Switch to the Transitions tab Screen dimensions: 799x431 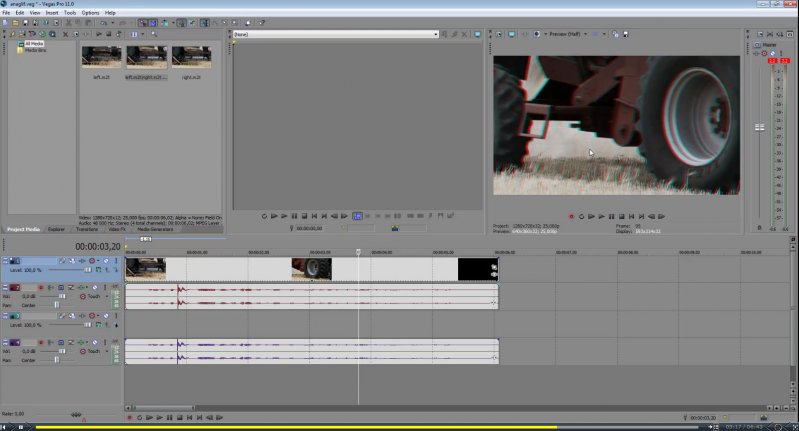86,229
